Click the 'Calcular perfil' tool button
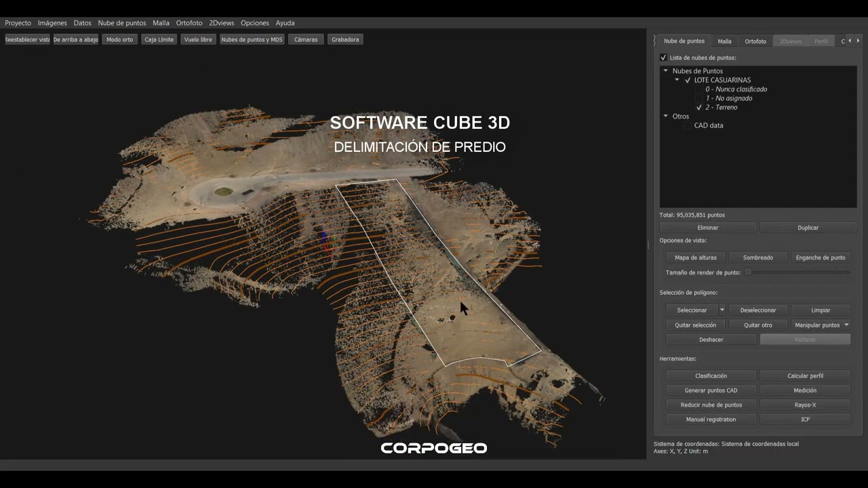 [805, 375]
